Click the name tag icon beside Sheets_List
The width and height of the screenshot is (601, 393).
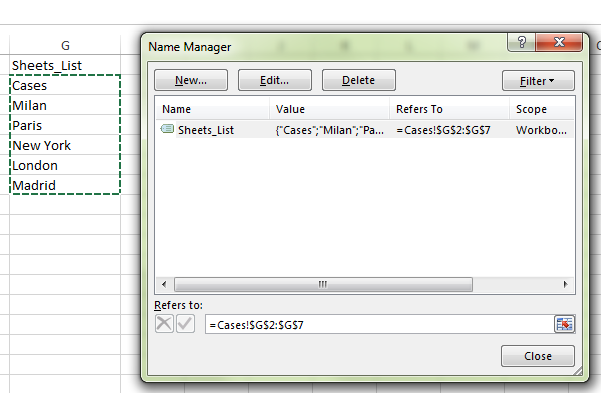167,129
